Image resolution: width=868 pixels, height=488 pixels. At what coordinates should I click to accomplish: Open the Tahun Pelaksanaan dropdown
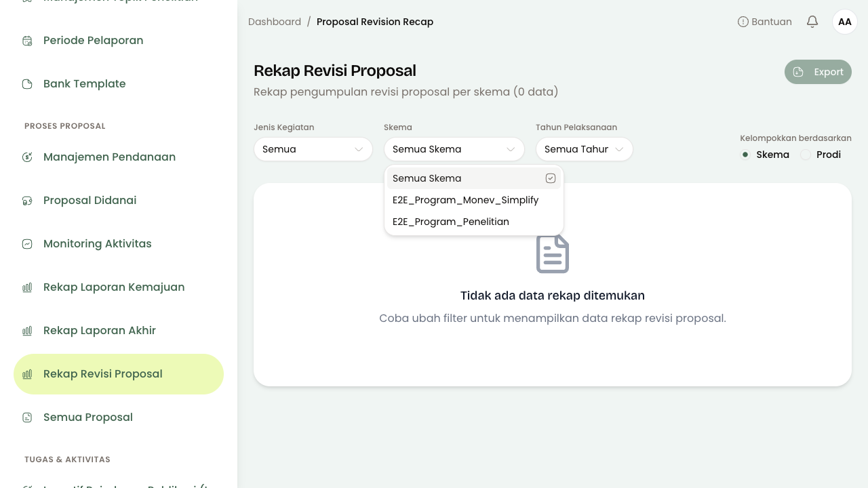tap(585, 149)
